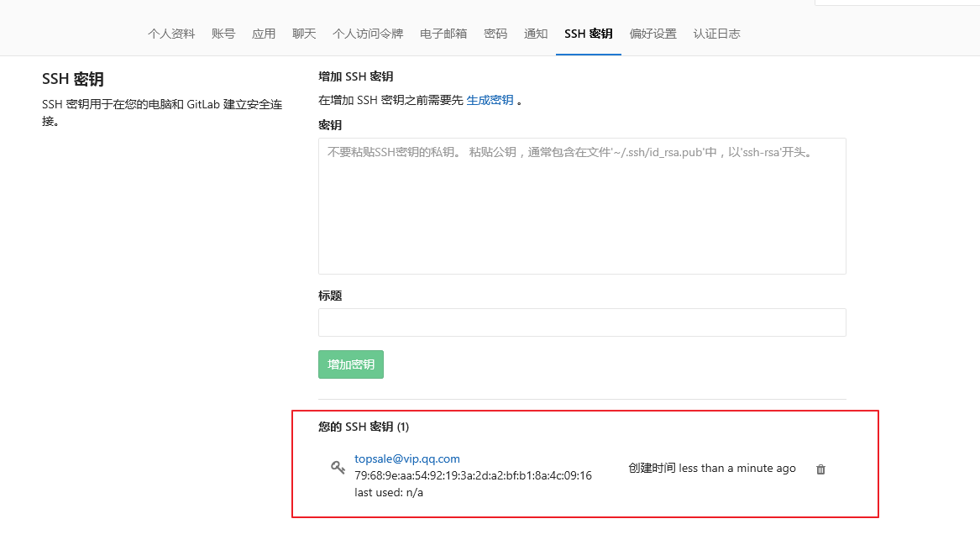
Task: Delete the topsale@vip.qq.com SSH key
Action: (820, 469)
